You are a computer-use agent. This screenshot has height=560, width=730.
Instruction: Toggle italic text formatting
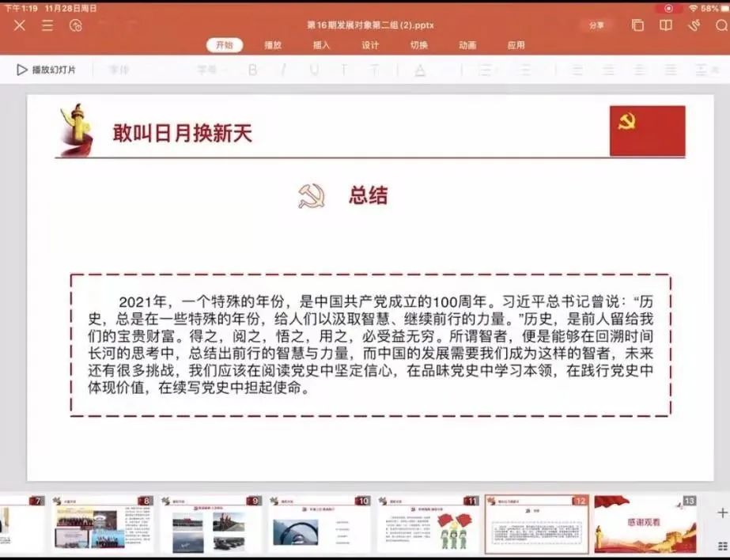click(283, 70)
